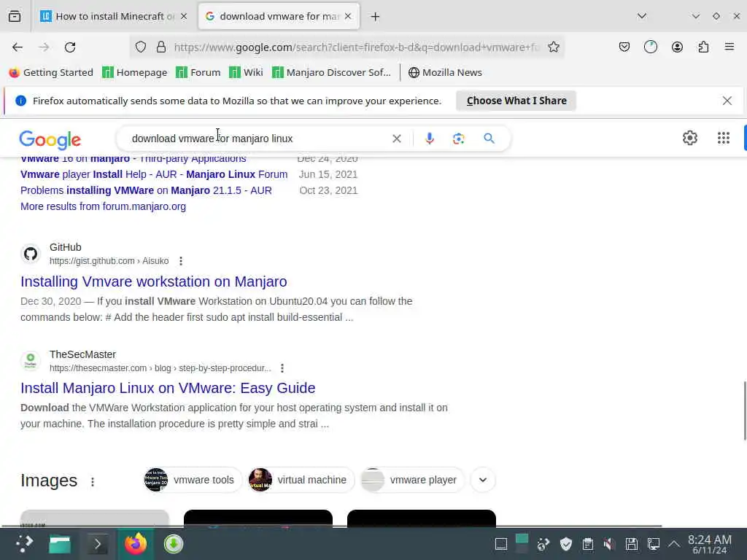
Task: Open Vmware player Install Help link
Action: (154, 174)
